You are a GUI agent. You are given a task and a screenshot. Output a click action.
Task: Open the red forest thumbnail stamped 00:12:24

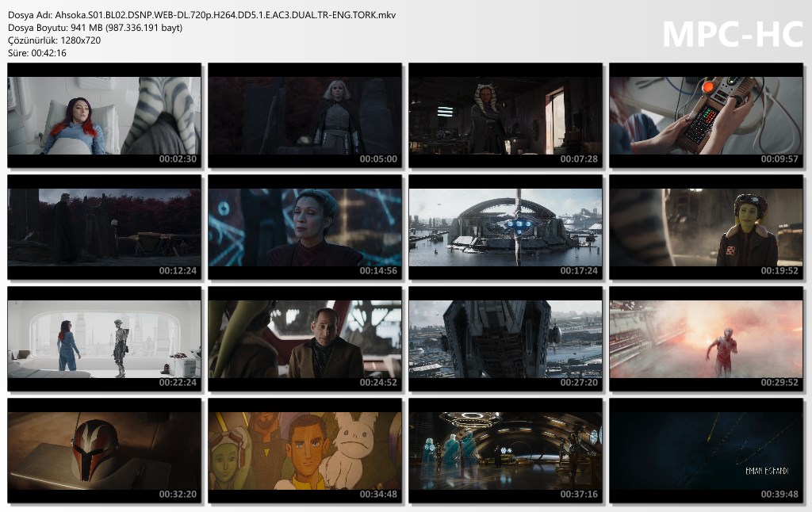pos(104,227)
